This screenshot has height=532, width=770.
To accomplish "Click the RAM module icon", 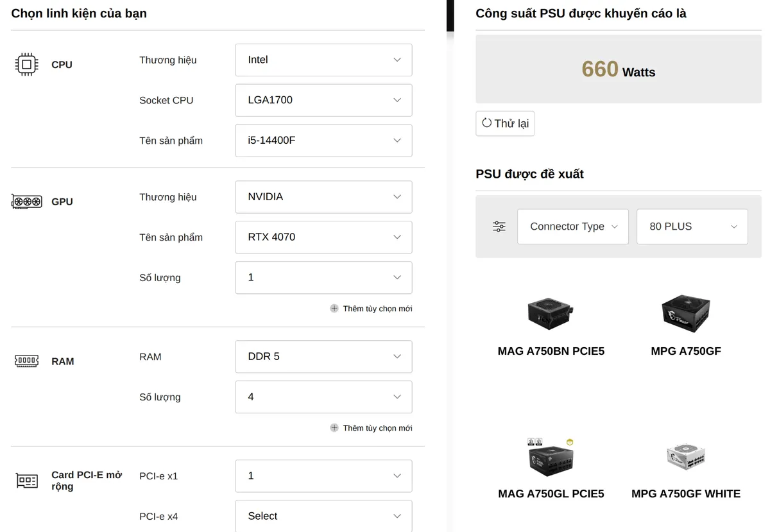I will [x=26, y=361].
